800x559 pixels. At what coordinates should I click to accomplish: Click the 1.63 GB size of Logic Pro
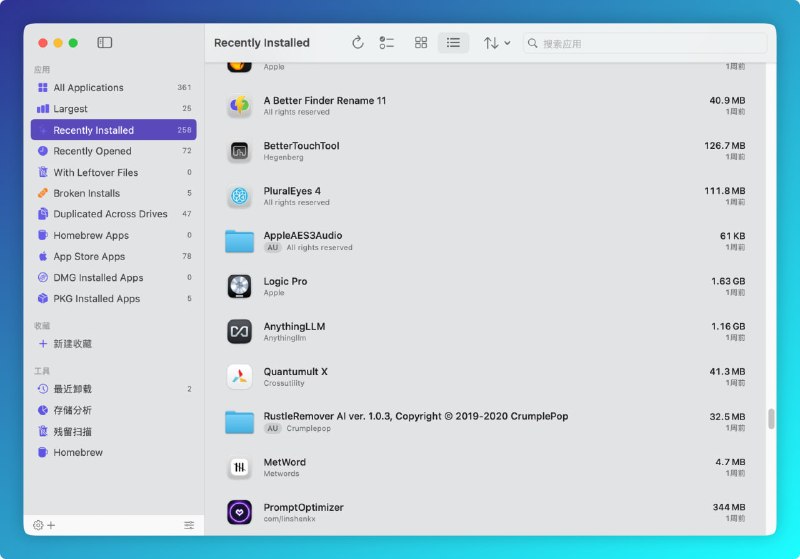pos(728,281)
